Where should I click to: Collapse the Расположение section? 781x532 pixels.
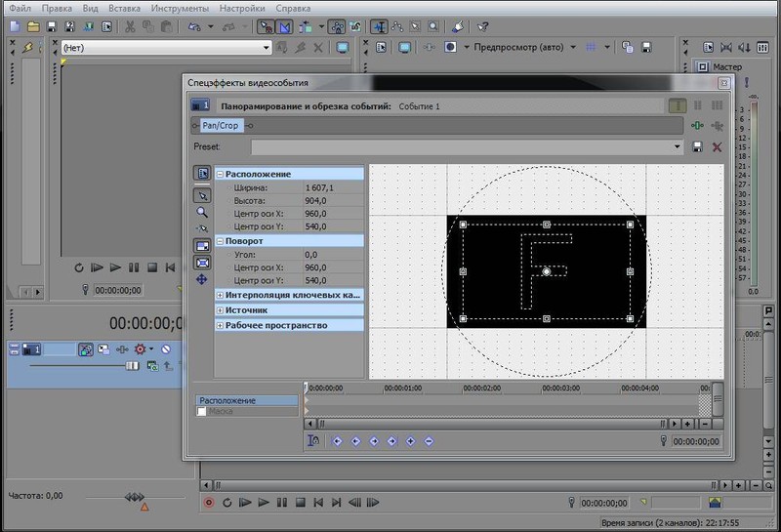[220, 175]
